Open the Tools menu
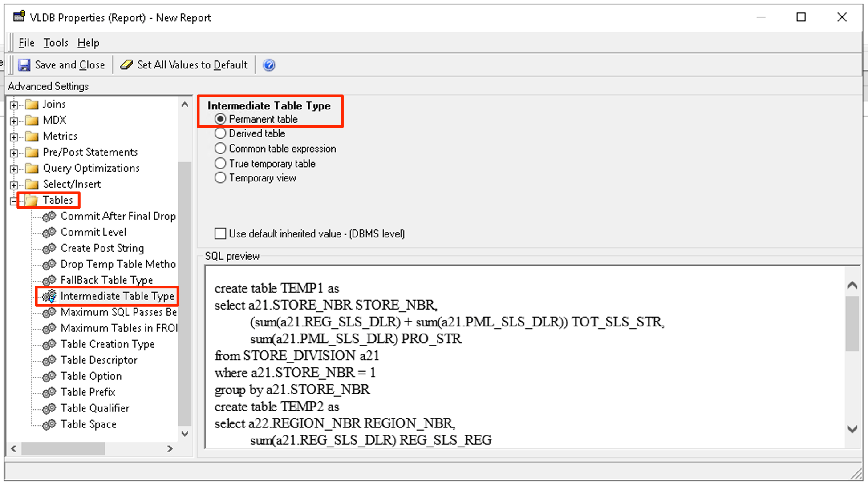 pyautogui.click(x=56, y=43)
